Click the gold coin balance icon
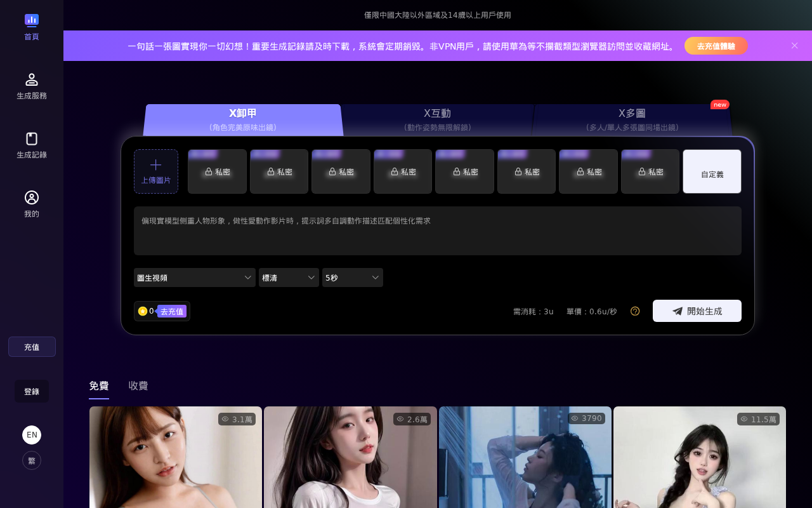Image resolution: width=812 pixels, height=508 pixels. (x=143, y=311)
